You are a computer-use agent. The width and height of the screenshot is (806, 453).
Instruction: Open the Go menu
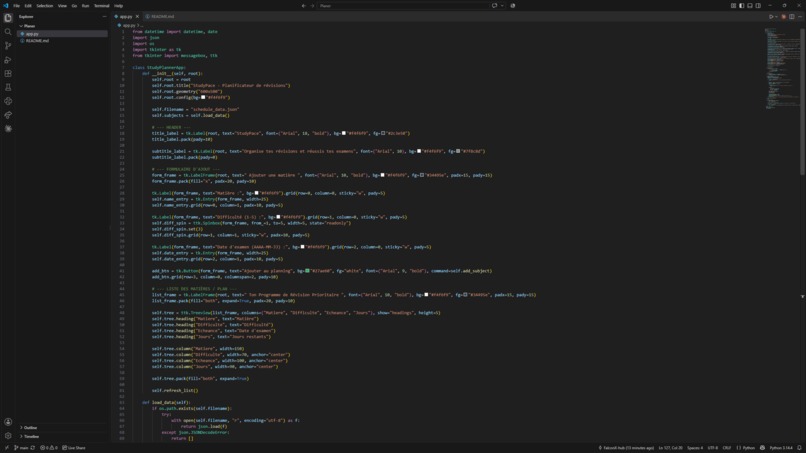click(x=74, y=6)
